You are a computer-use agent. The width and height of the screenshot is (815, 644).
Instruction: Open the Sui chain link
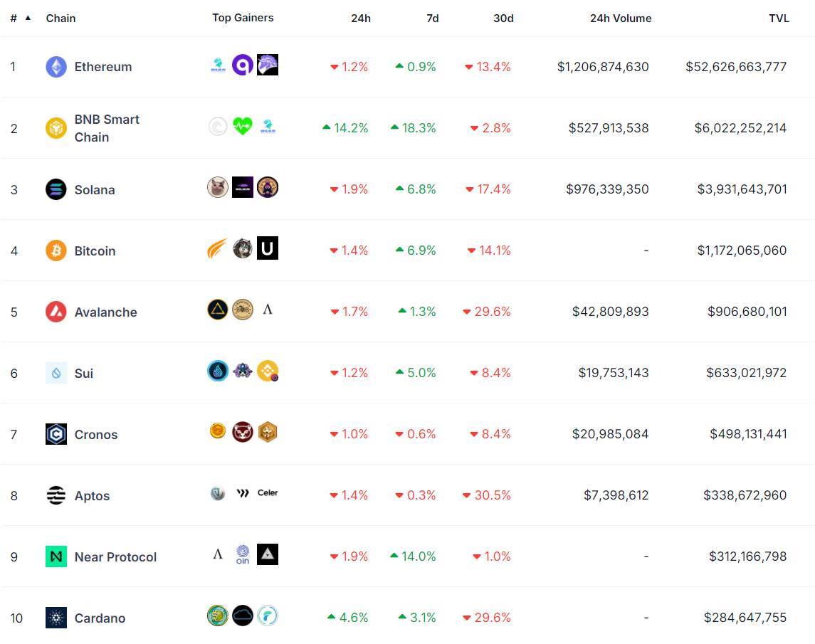pos(84,374)
